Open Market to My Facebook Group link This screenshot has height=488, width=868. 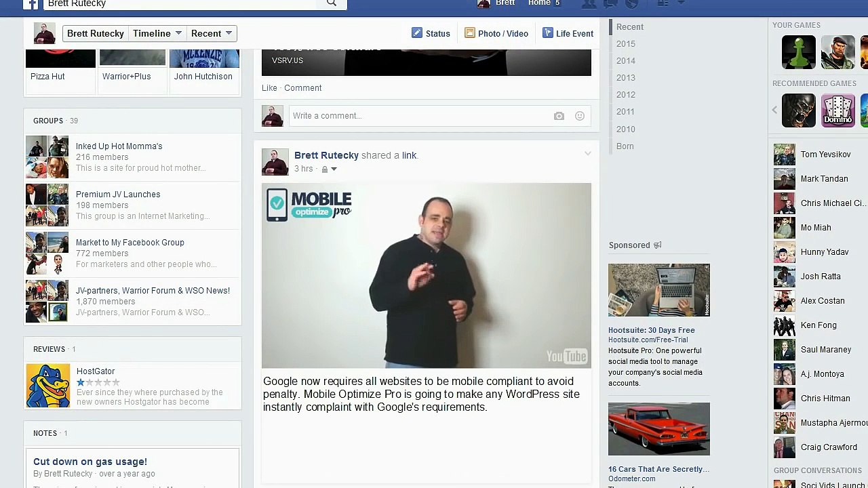point(130,243)
